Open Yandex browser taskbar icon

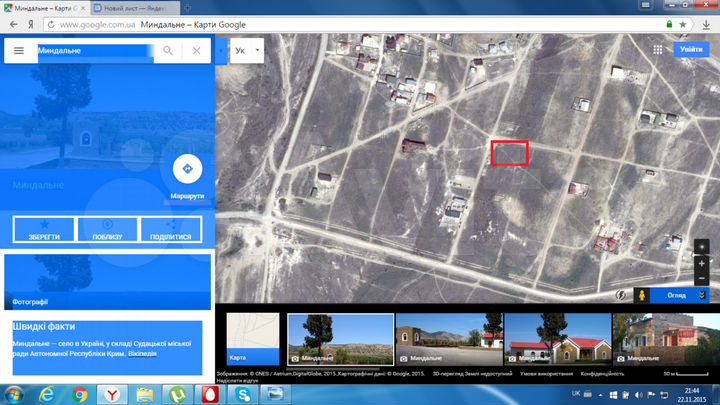[112, 395]
